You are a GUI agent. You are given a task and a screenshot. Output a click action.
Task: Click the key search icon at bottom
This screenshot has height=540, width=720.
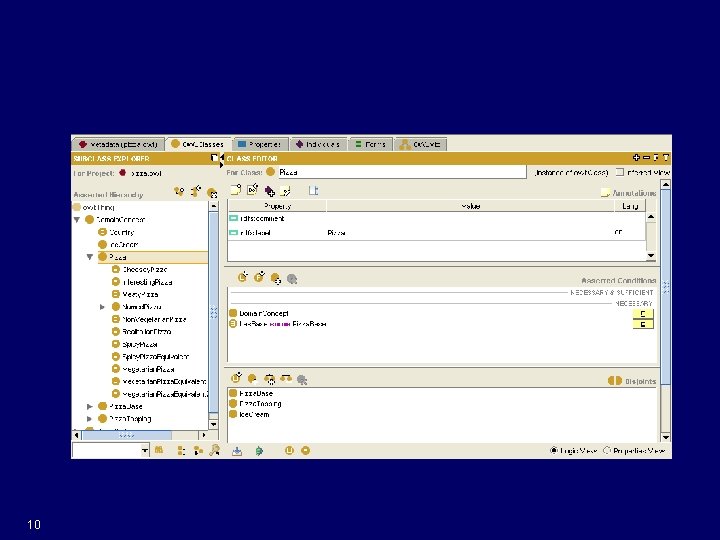[x=214, y=450]
